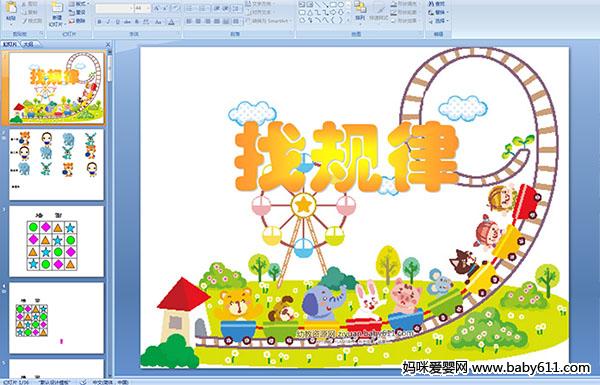
Task: Click the Paste clipboard icon
Action: pos(11,9)
